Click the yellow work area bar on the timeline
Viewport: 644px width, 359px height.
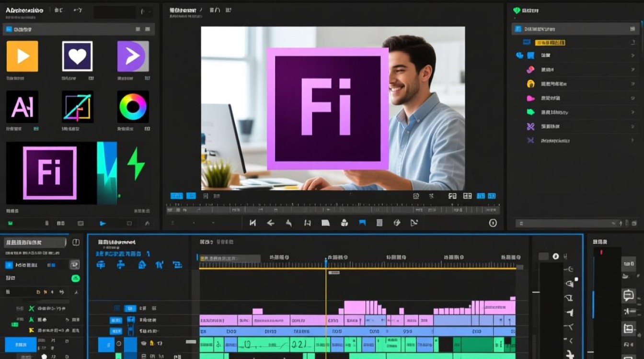357,268
